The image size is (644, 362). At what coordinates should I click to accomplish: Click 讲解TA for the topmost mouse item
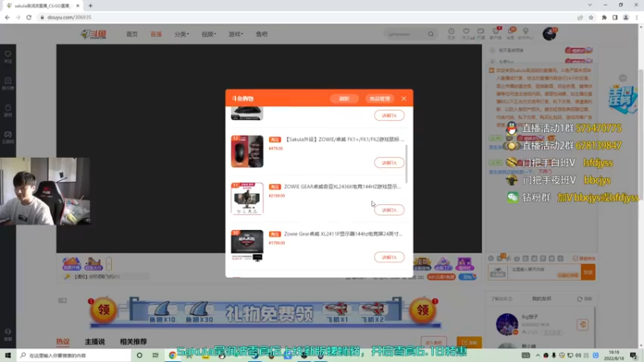(389, 115)
